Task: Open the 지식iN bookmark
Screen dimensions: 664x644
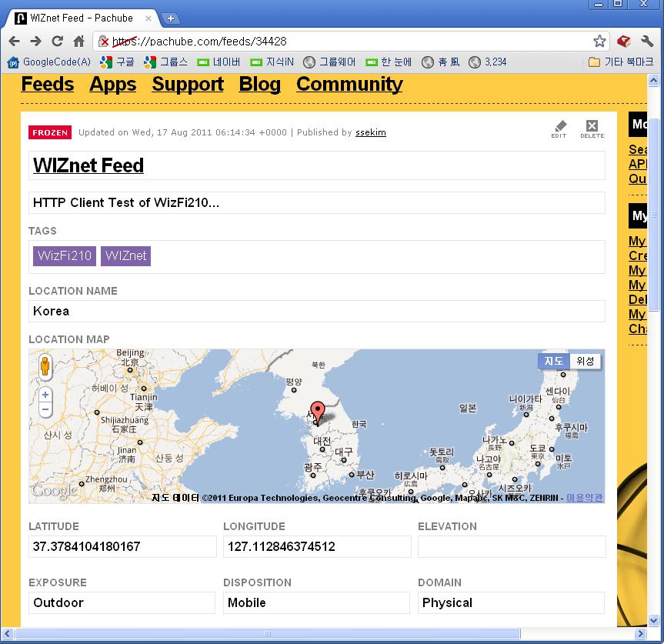Action: [x=272, y=62]
